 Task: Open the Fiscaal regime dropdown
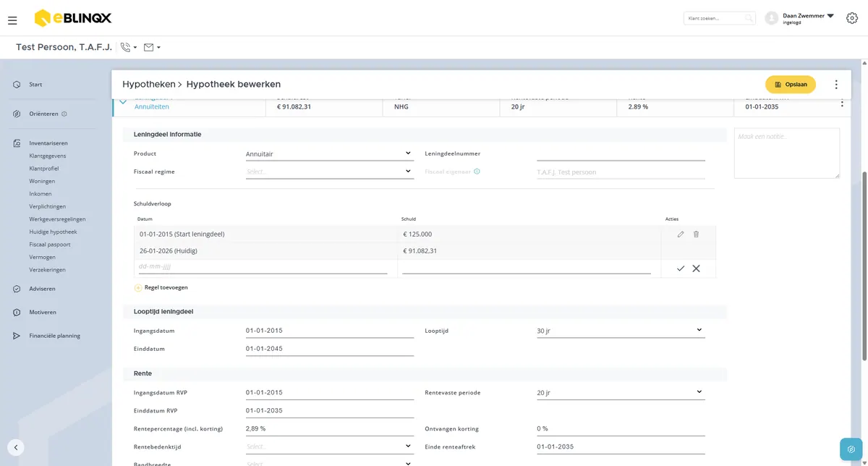pos(329,172)
